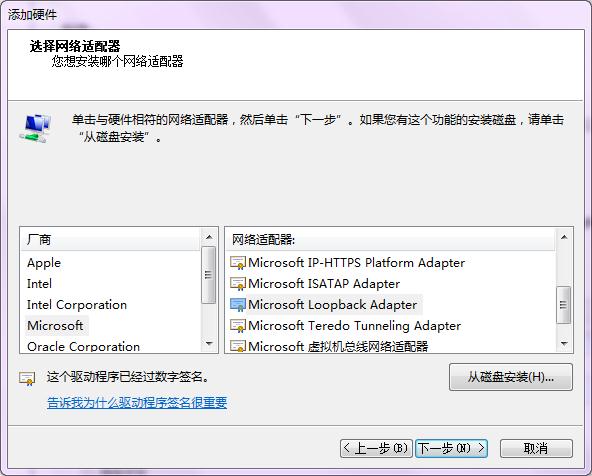Click the digital signature certificate icon
The height and width of the screenshot is (476, 592).
[x=27, y=378]
